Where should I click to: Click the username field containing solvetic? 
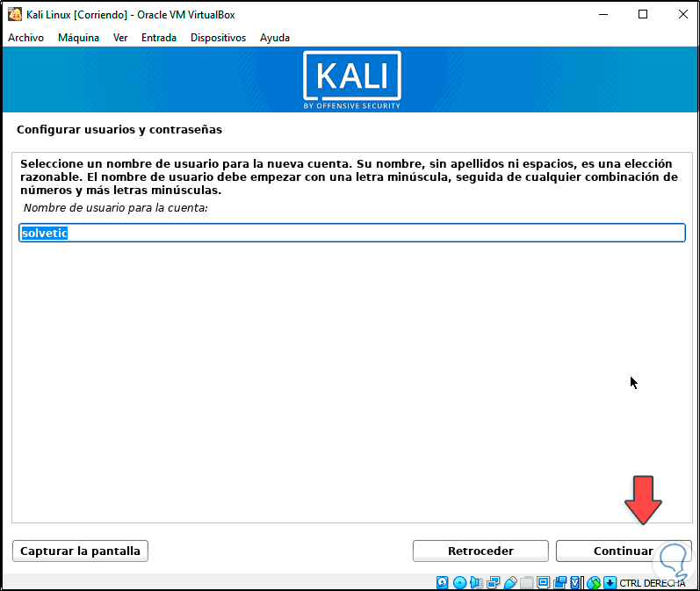[352, 233]
